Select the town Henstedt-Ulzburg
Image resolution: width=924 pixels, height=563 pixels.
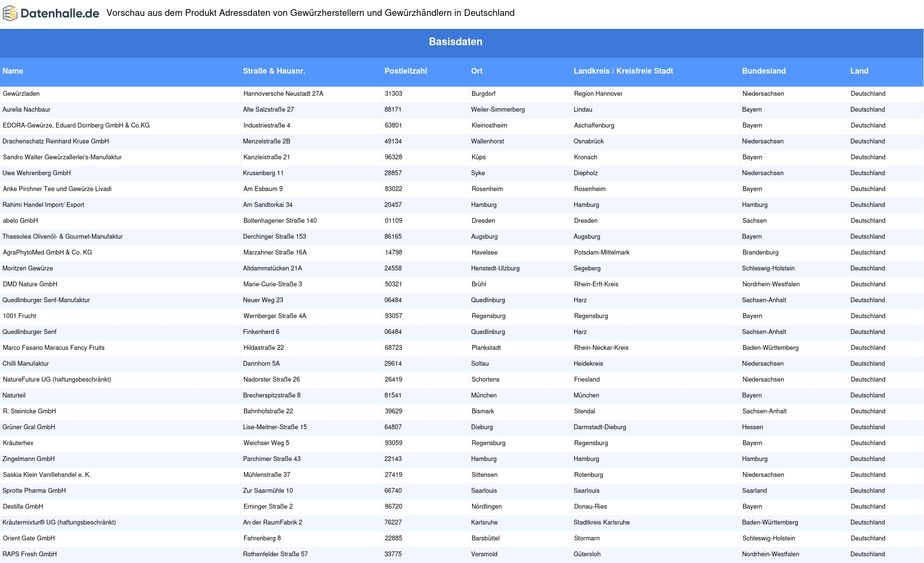point(495,269)
